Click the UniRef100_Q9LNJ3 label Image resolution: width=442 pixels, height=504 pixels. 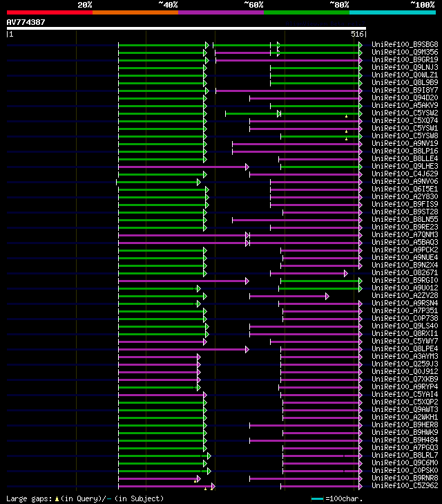pyautogui.click(x=405, y=67)
